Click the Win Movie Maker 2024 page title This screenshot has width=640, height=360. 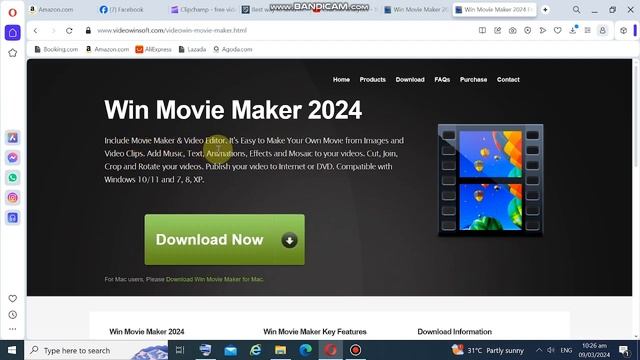233,110
